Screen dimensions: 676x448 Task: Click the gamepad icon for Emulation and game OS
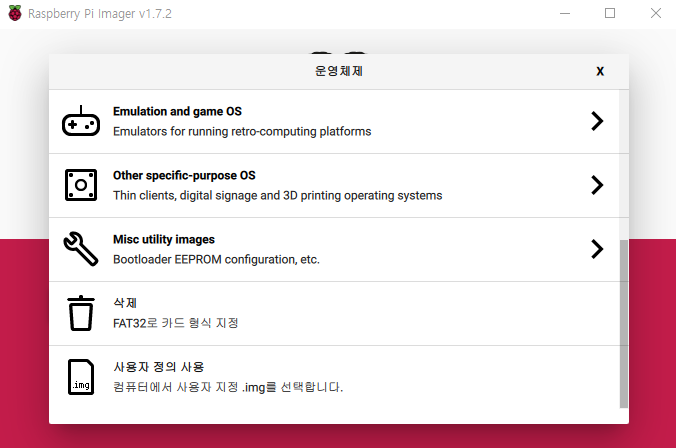[x=81, y=121]
